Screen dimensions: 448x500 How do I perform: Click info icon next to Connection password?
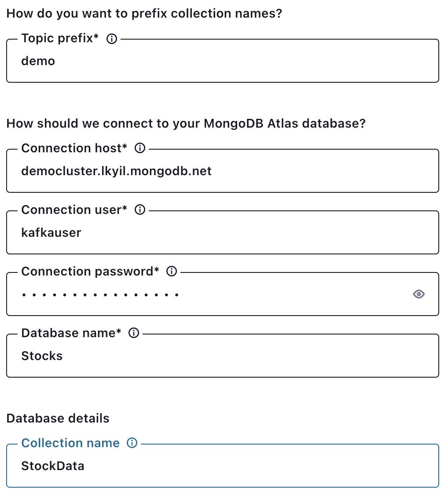tap(172, 272)
